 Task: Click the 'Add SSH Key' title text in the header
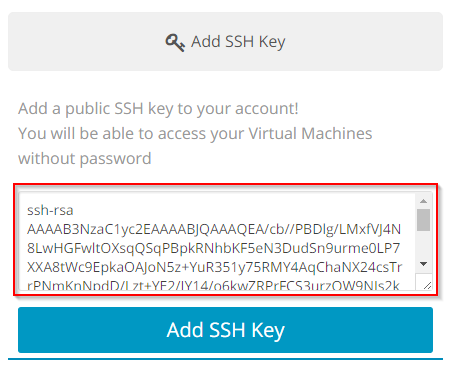[238, 42]
